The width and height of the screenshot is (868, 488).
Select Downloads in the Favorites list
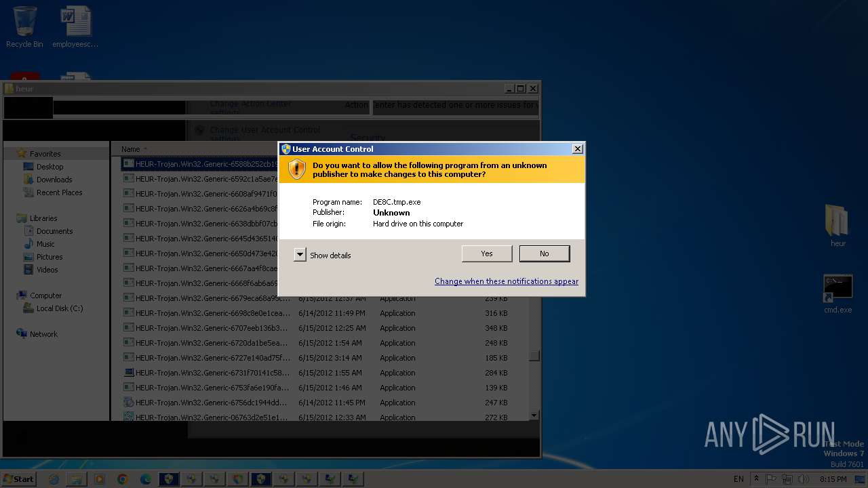coord(54,180)
